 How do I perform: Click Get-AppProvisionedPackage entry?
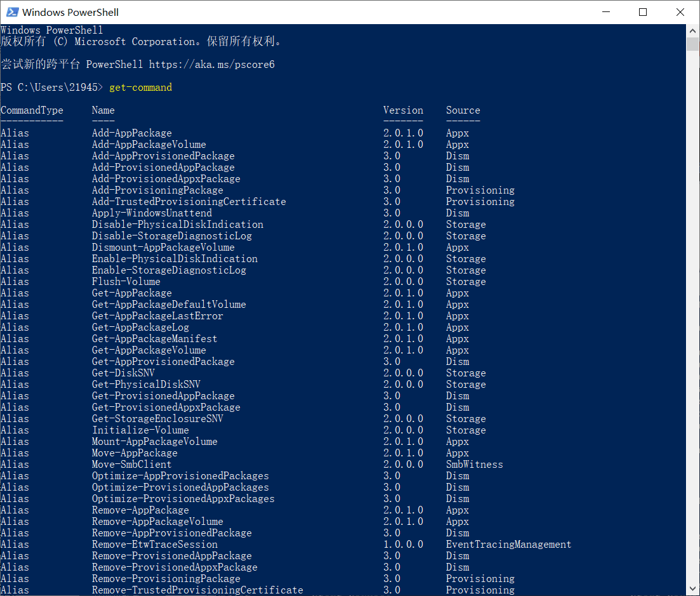click(163, 362)
